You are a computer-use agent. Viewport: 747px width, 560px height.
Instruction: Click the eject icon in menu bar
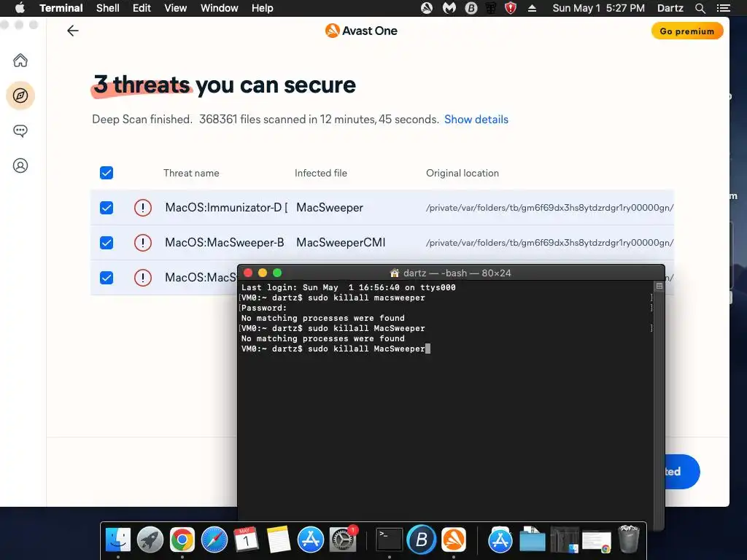(532, 8)
